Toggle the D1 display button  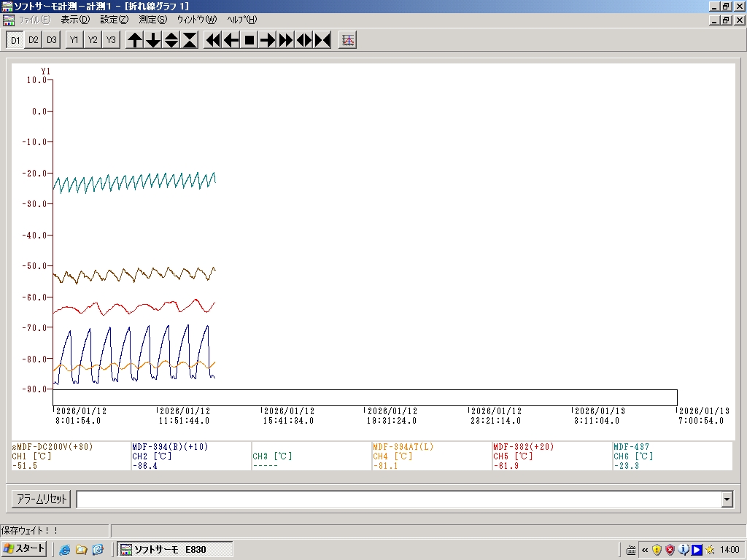point(15,40)
